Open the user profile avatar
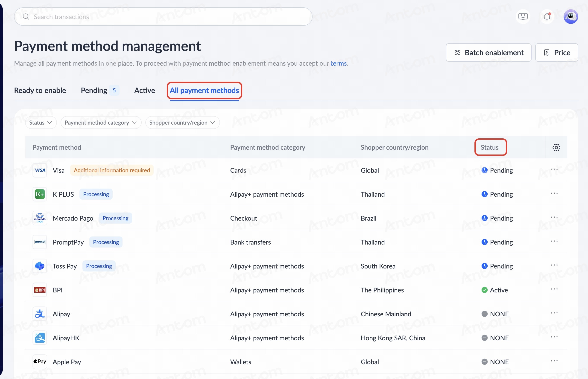 (x=571, y=17)
